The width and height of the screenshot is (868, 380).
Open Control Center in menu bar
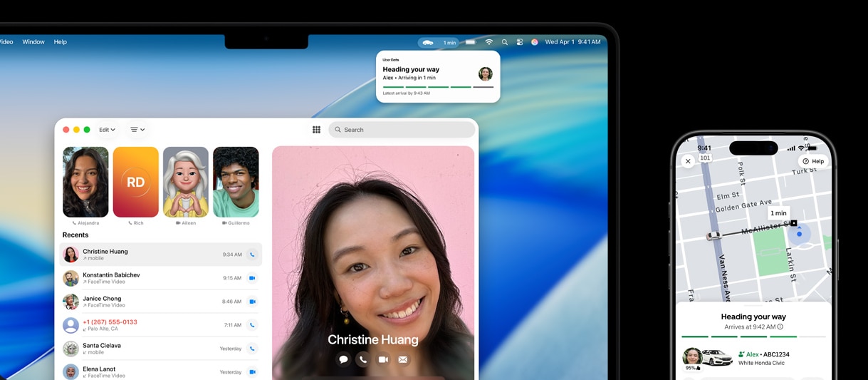click(520, 42)
